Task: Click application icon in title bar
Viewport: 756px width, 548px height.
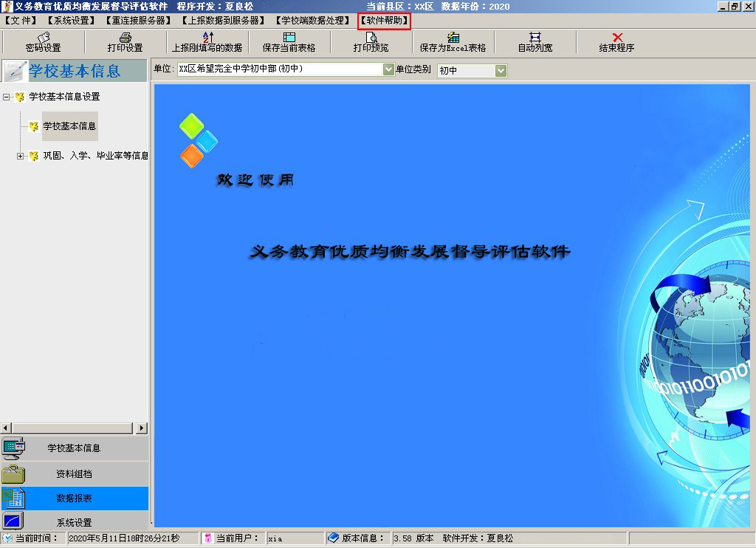Action: coord(7,6)
